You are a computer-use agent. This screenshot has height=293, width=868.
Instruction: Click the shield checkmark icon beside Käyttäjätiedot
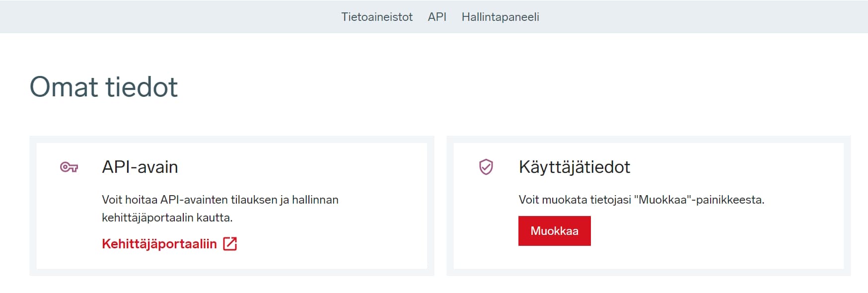click(486, 167)
